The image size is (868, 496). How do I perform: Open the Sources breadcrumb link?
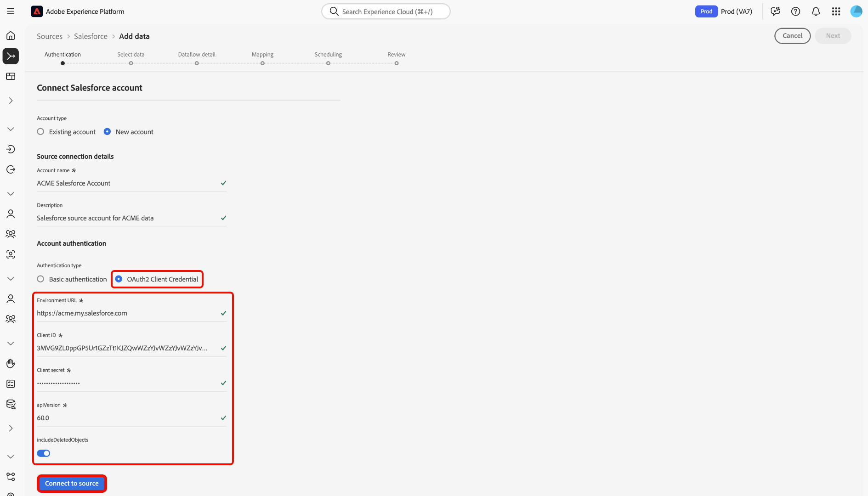50,36
